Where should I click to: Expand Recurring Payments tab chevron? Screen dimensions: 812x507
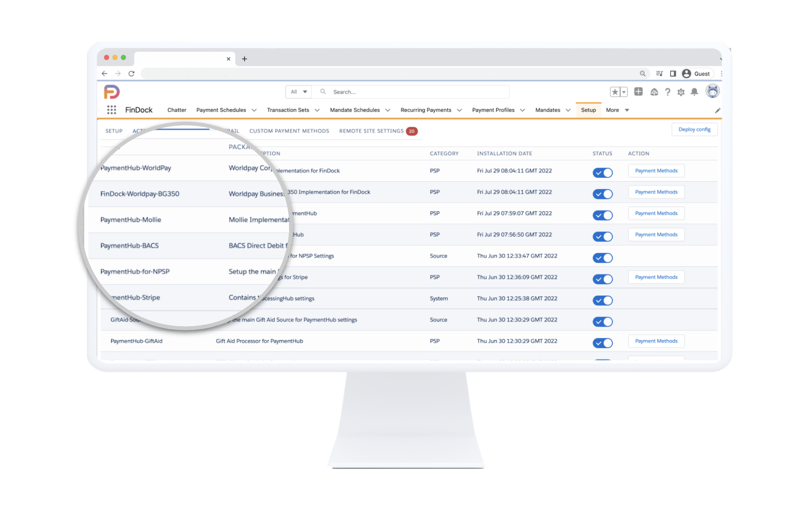click(459, 110)
